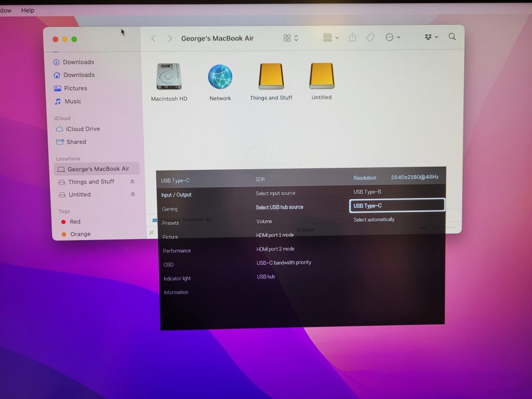Switch Finder icon view mode
532x399 pixels.
click(291, 38)
